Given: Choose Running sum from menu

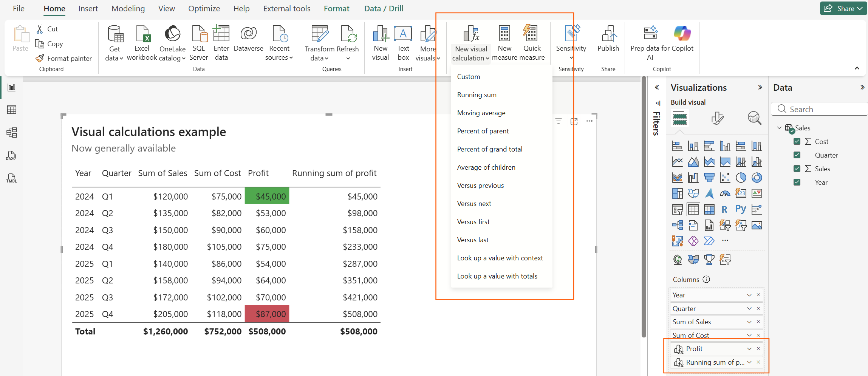Looking at the screenshot, I should coord(501,95).
